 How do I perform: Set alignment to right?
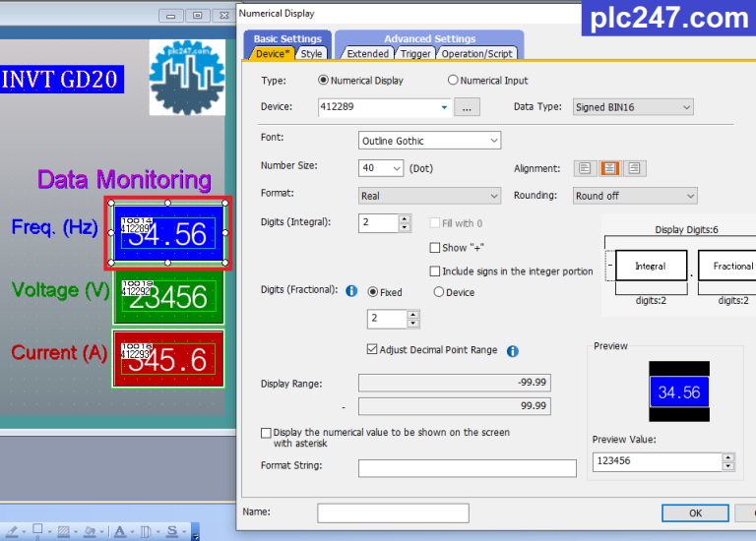point(634,168)
